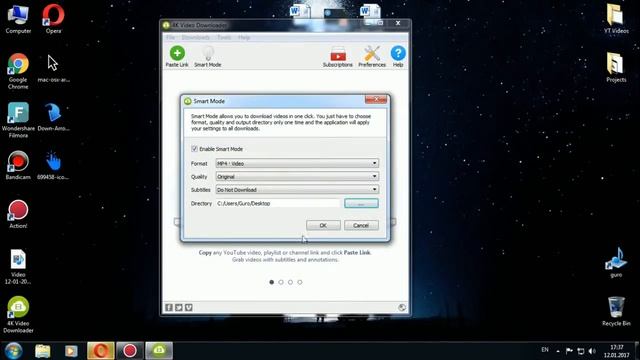Click the 4K Video Downloader taskbar button
This screenshot has height=360, width=640.
(x=159, y=351)
